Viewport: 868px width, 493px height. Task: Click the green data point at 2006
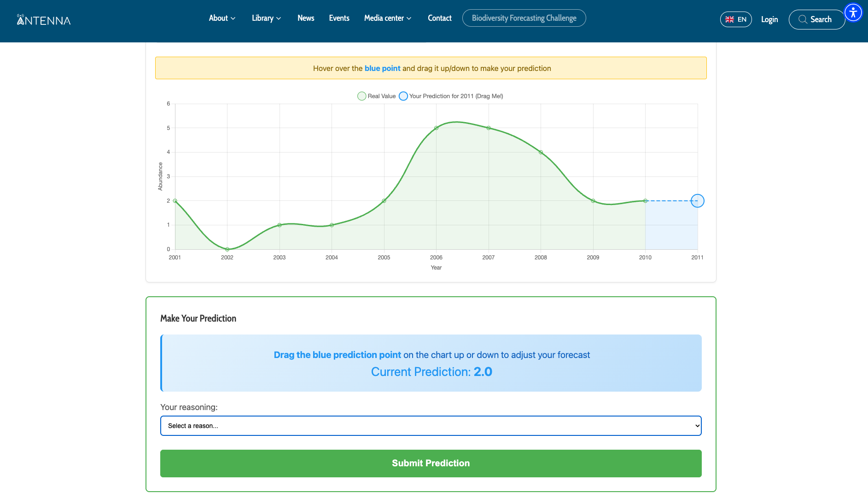pyautogui.click(x=436, y=128)
